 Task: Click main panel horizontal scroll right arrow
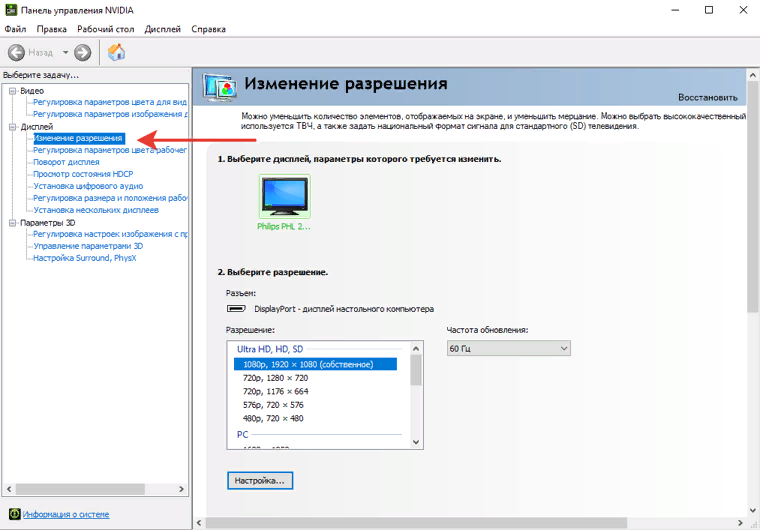point(740,523)
